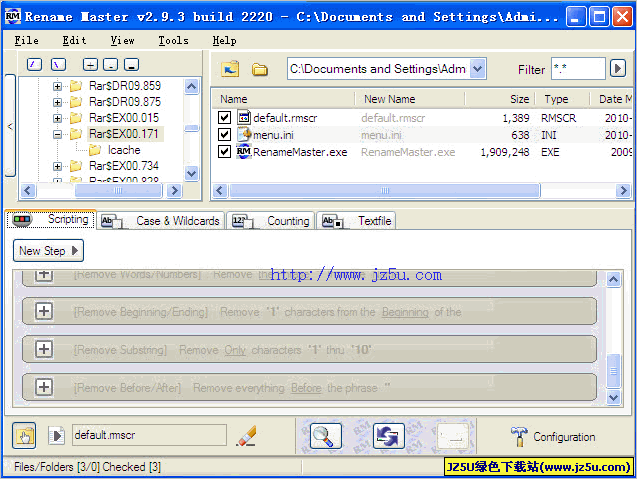Click the disabled undo button

453,436
